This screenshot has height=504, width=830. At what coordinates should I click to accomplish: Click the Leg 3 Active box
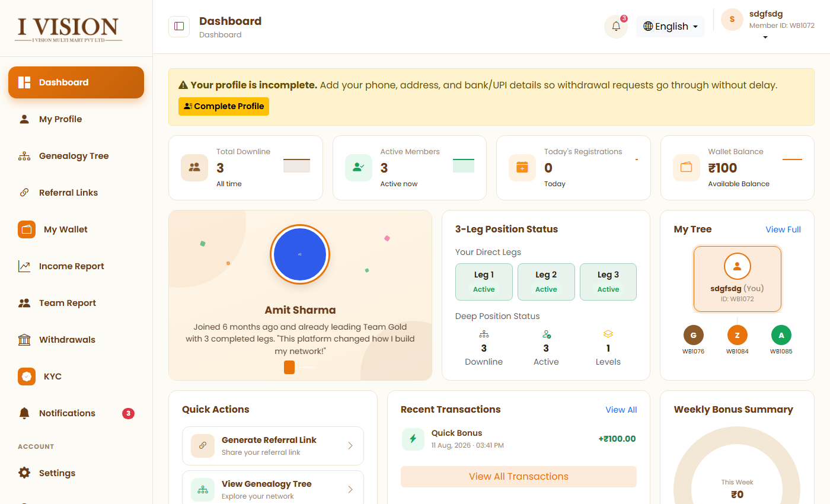click(608, 282)
